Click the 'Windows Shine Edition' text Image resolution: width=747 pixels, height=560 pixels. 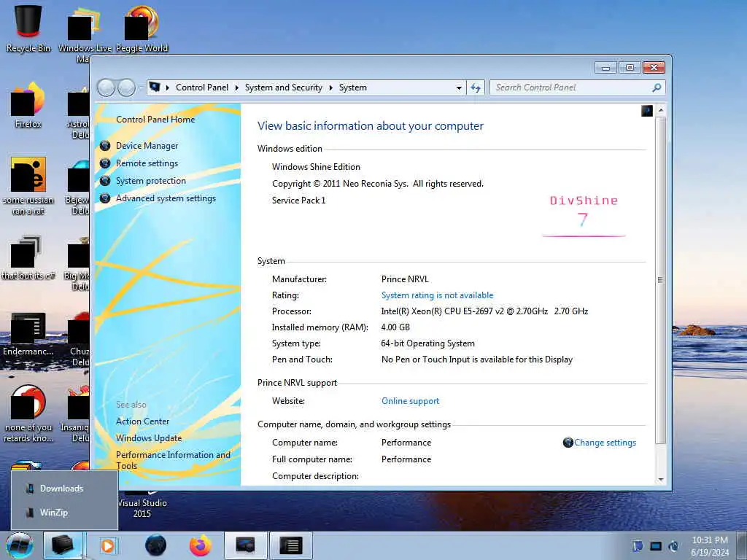pos(316,167)
